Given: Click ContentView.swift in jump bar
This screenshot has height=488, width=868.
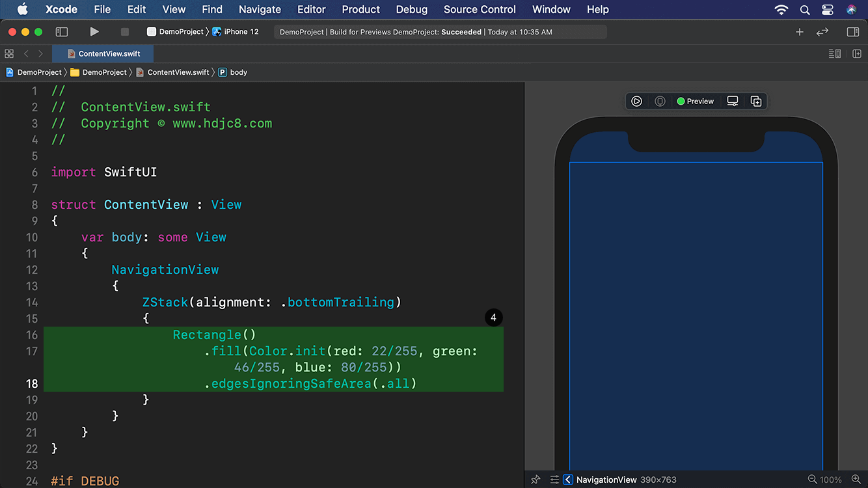Looking at the screenshot, I should (x=172, y=72).
